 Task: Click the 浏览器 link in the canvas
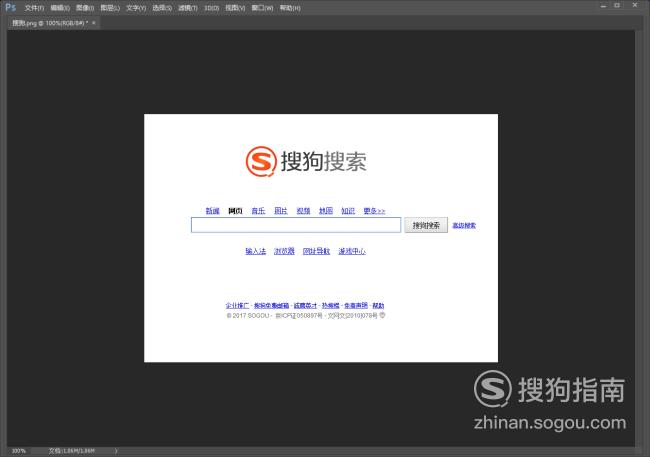pos(284,251)
